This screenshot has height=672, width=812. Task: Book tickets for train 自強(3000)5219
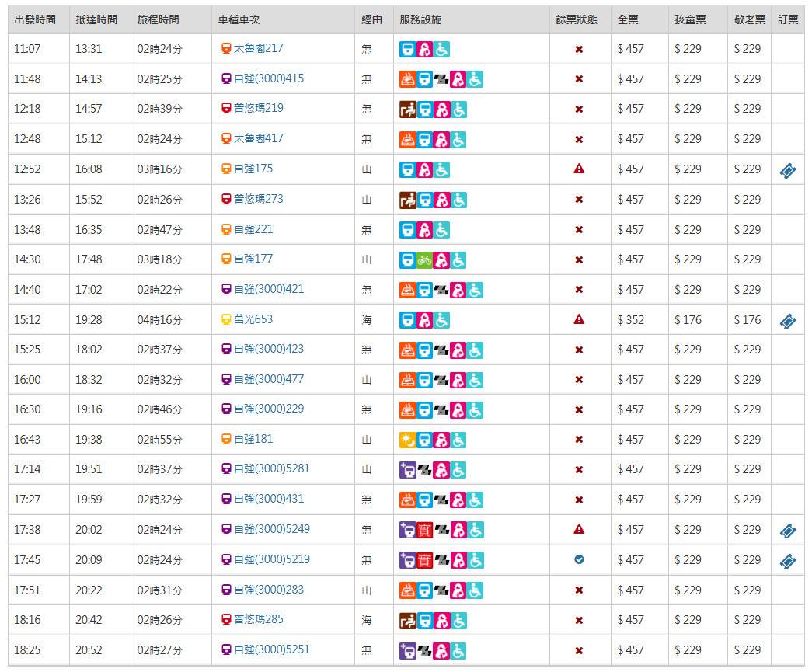(787, 561)
